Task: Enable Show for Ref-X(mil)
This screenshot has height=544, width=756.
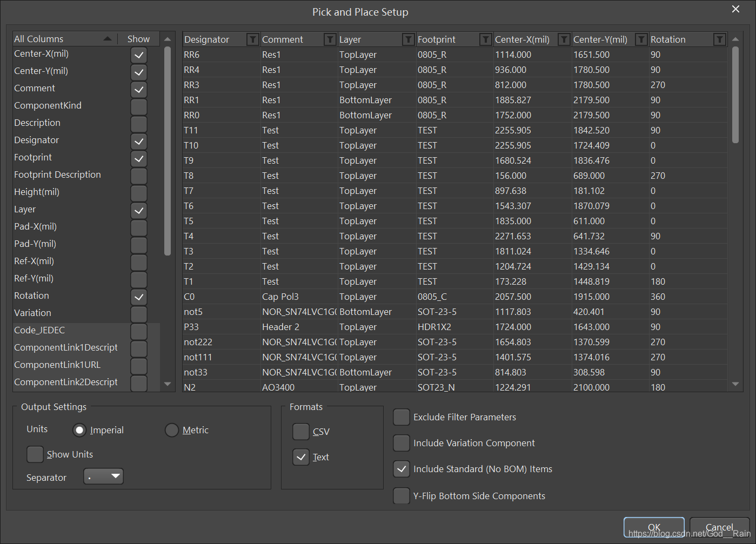Action: click(x=139, y=263)
